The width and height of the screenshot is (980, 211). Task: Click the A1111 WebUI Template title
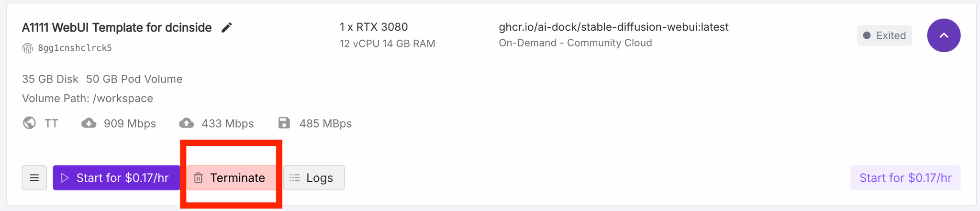117,28
